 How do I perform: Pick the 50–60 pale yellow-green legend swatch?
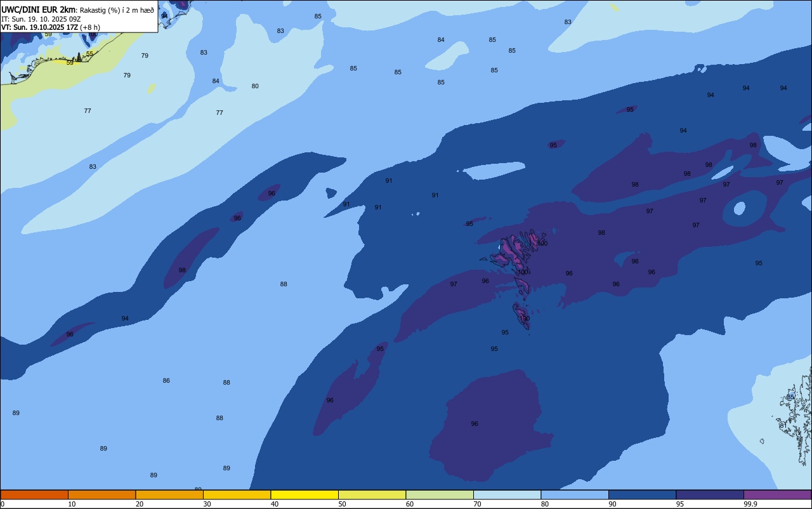372,494
